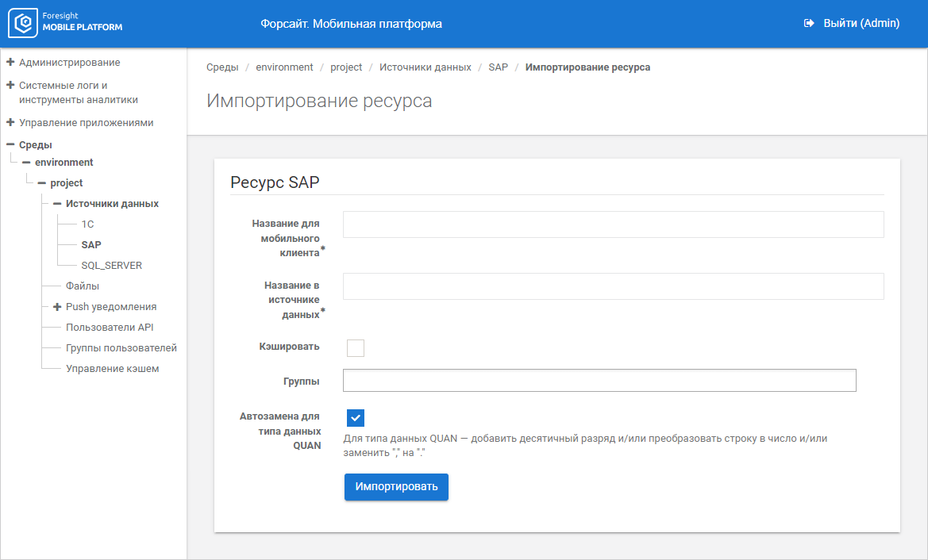Collapse the Среды tree node
This screenshot has width=928, height=560.
pyautogui.click(x=10, y=145)
